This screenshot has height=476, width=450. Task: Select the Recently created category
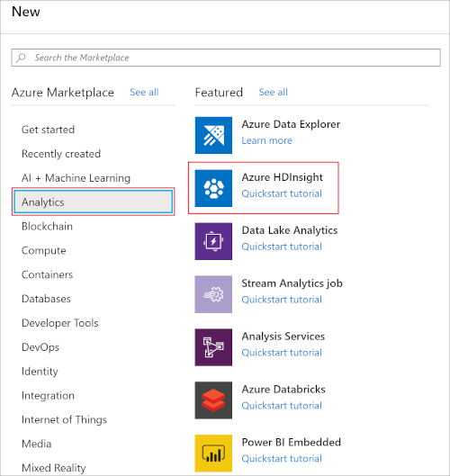click(x=61, y=154)
